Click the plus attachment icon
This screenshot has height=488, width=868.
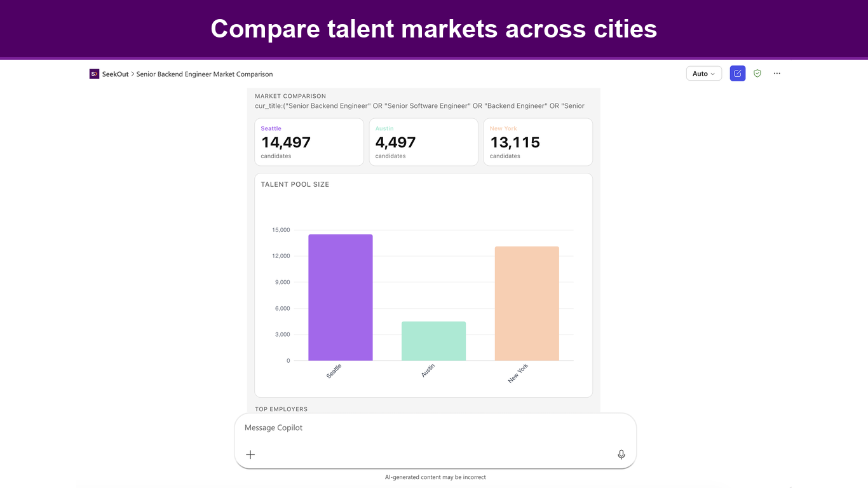point(250,454)
